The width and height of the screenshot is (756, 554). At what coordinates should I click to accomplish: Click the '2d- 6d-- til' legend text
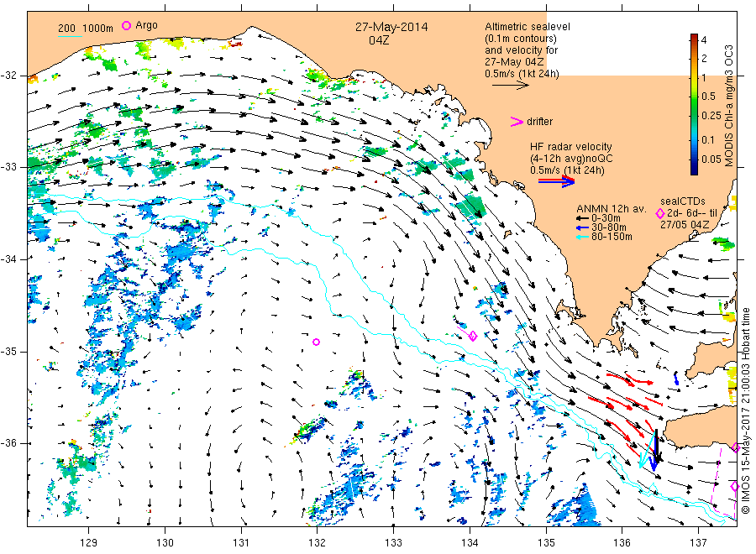(x=692, y=213)
